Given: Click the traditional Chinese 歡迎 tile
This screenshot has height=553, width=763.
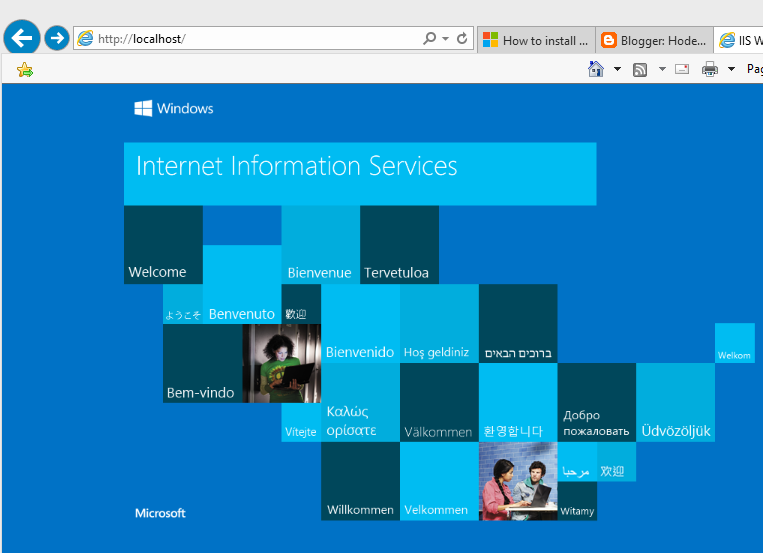Looking at the screenshot, I should [x=301, y=304].
